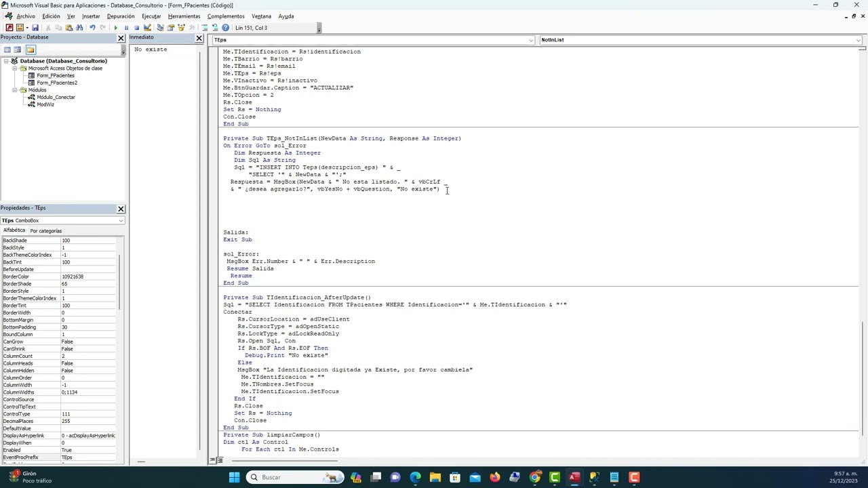
Task: Click the taskbar Buscar search box
Action: tap(294, 477)
